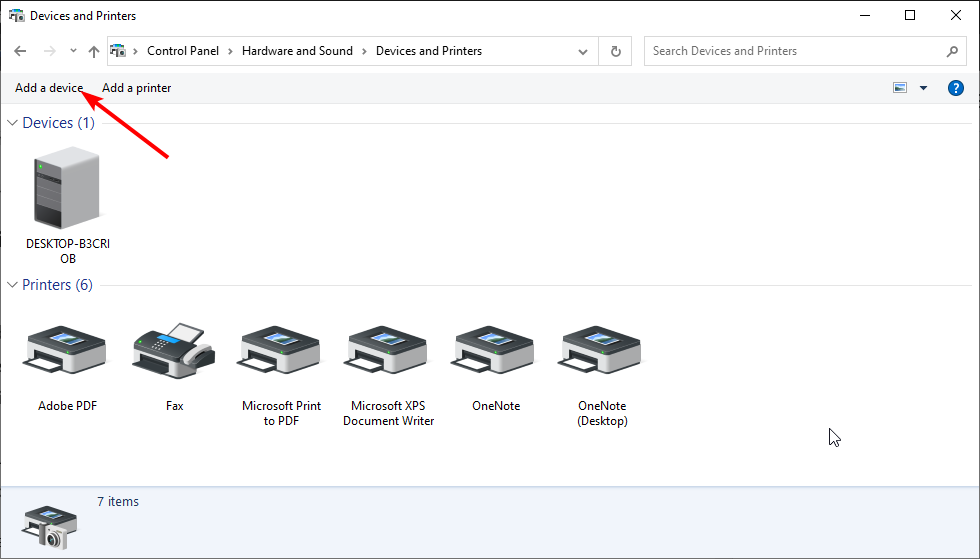Select the DESKTOP-B3CRIOB computer icon
The height and width of the screenshot is (559, 980).
coord(67,188)
